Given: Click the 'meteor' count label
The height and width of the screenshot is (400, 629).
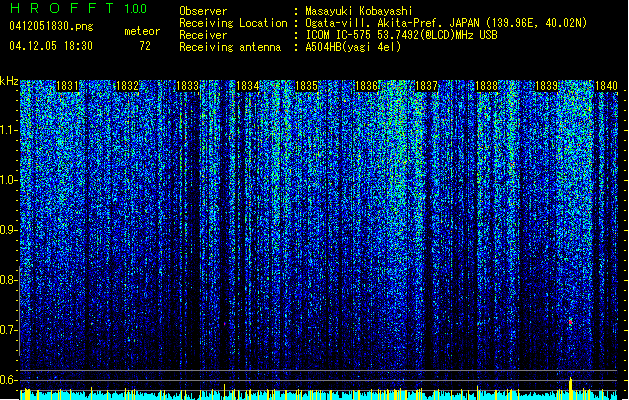Looking at the screenshot, I should click(142, 31).
